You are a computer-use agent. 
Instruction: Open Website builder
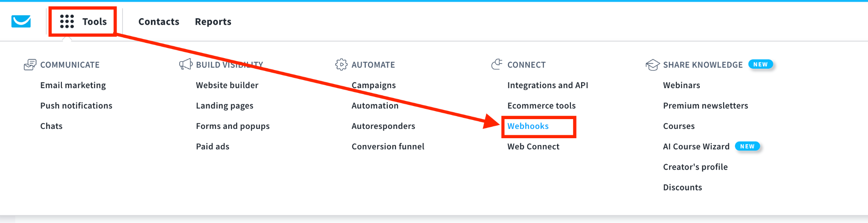coord(227,85)
